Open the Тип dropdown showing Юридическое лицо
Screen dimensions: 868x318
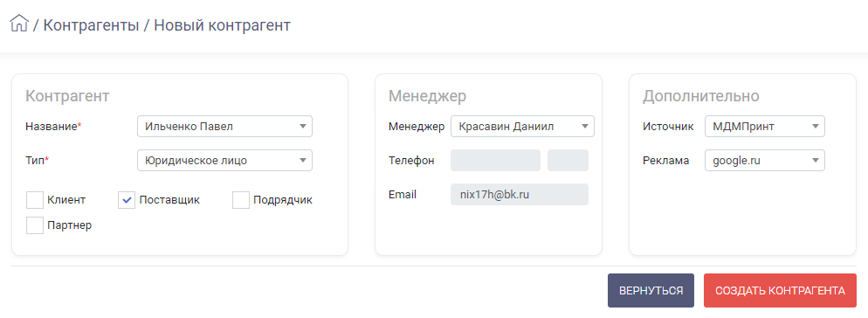click(224, 161)
